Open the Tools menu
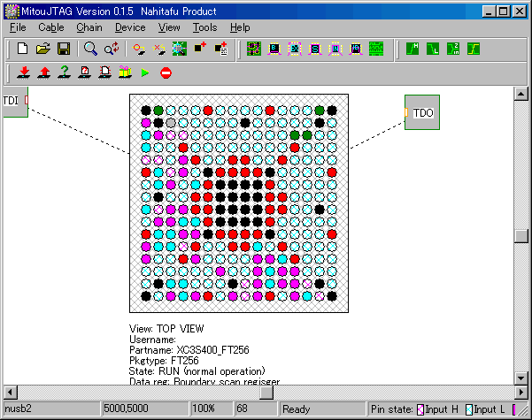 click(x=205, y=27)
